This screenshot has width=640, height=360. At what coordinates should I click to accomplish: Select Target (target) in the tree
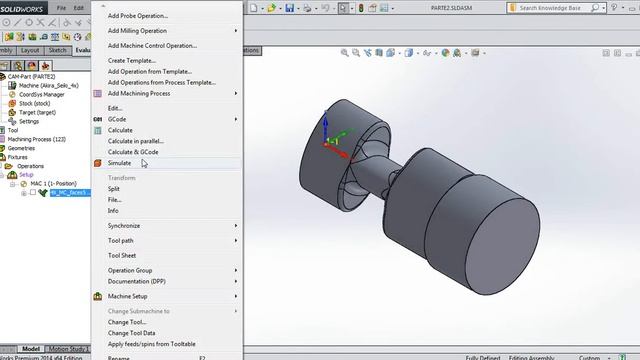click(37, 112)
